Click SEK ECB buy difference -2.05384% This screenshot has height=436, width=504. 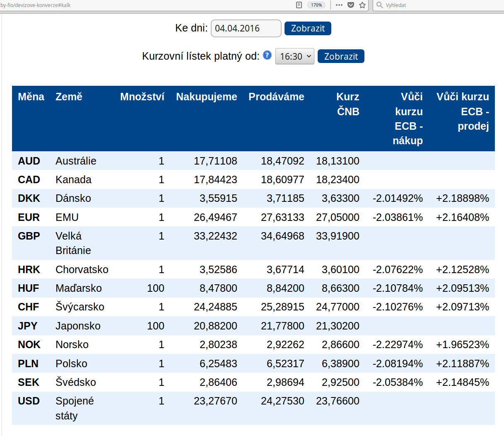pos(398,382)
